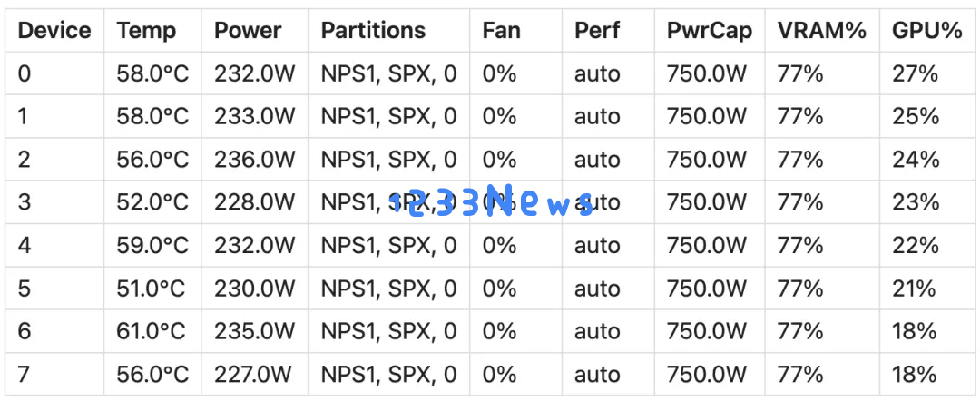Click the Fan column header
Image resolution: width=980 pixels, height=401 pixels.
pyautogui.click(x=501, y=31)
